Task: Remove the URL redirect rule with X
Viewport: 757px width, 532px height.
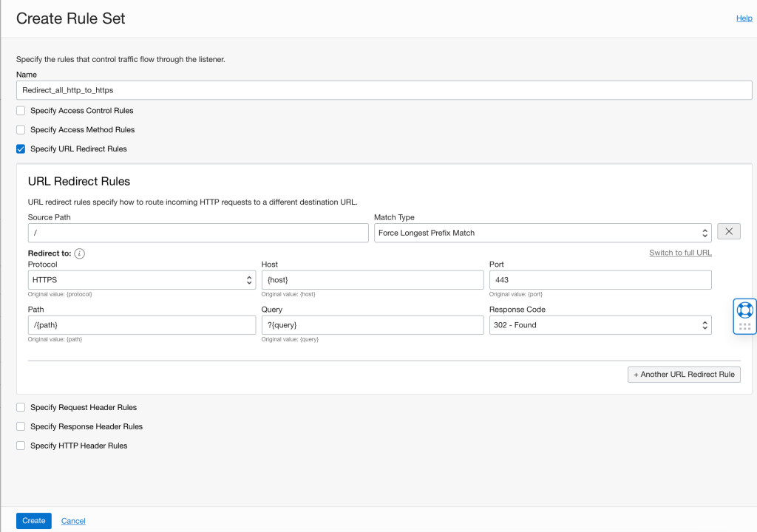Action: point(729,232)
